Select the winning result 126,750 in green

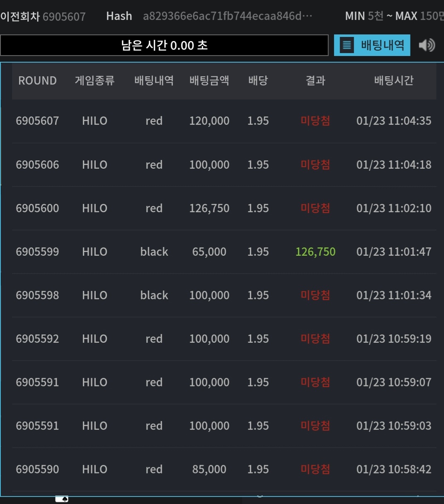coord(315,252)
